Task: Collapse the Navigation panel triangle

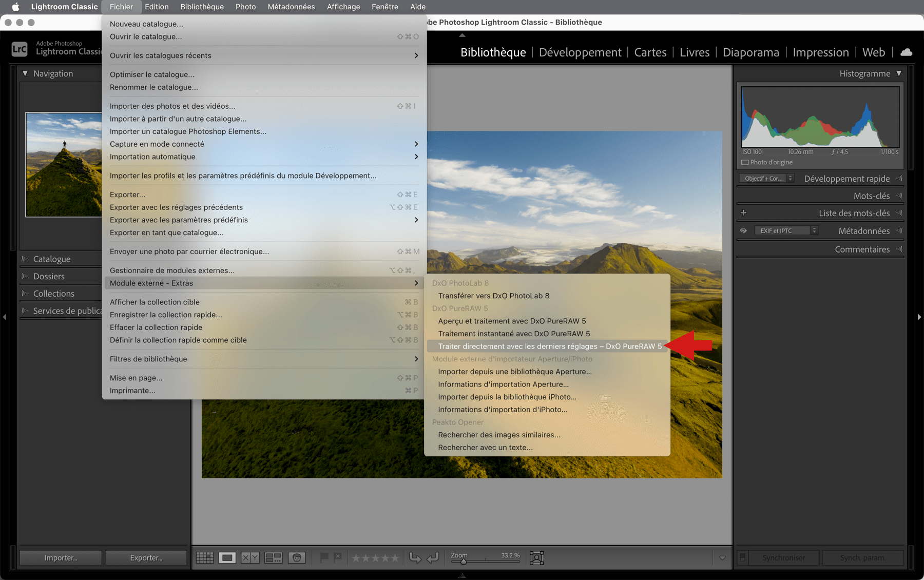Action: [x=25, y=73]
